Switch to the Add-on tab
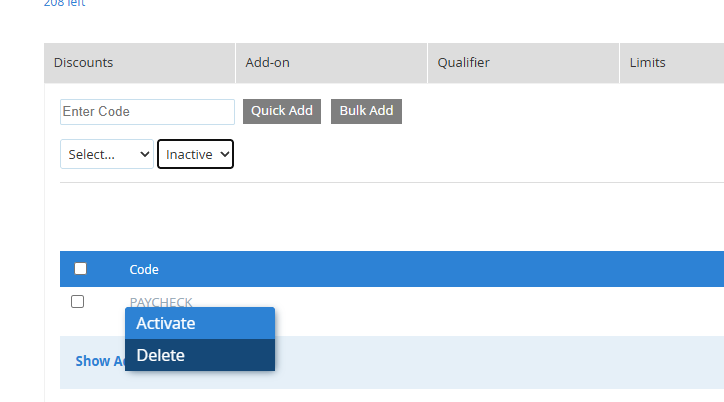724x402 pixels. pyautogui.click(x=332, y=63)
